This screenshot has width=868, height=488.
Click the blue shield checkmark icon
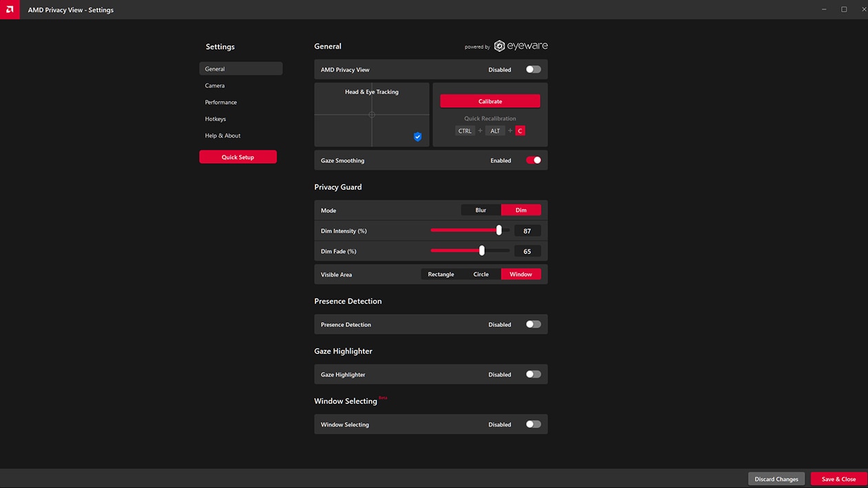(x=417, y=137)
